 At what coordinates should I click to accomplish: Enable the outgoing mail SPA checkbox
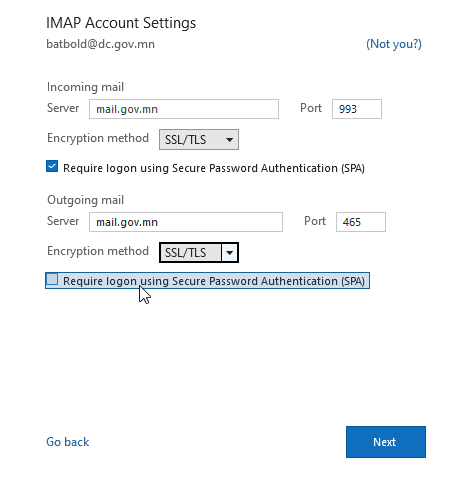(52, 279)
